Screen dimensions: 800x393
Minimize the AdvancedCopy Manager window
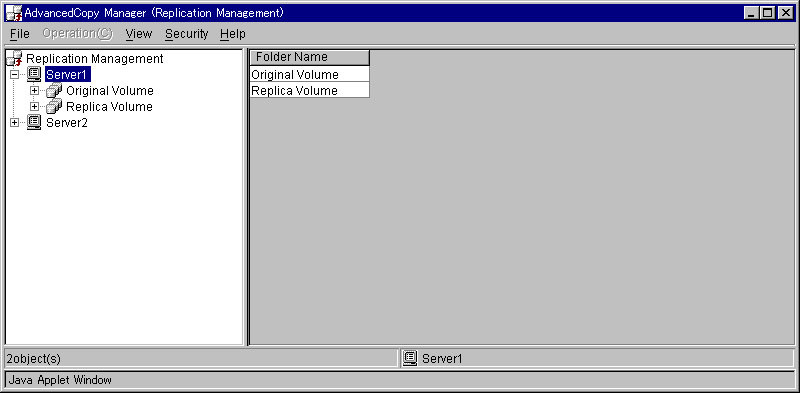[751, 13]
